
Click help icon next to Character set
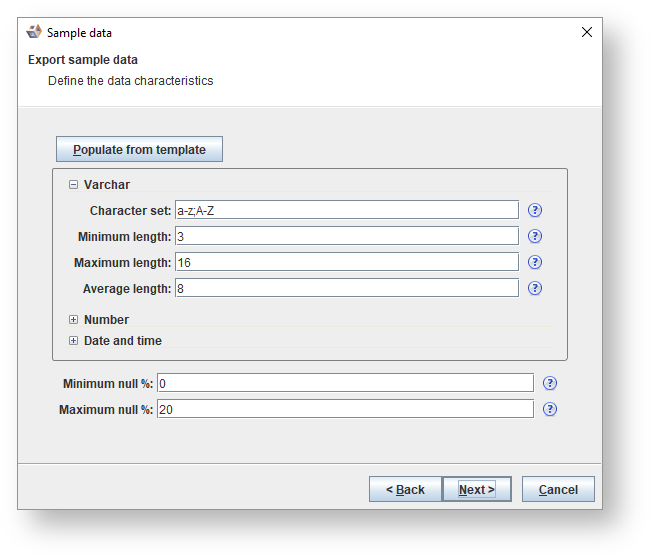[x=535, y=210]
